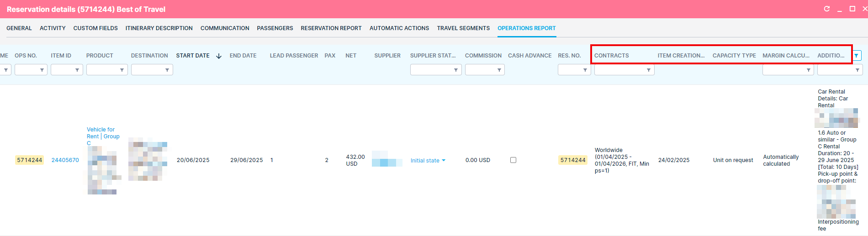
Task: Click the Supplier Status filter input field
Action: [x=431, y=70]
